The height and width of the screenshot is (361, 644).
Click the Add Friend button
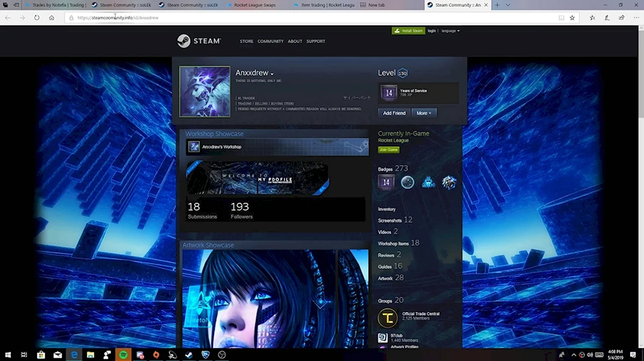pyautogui.click(x=394, y=113)
